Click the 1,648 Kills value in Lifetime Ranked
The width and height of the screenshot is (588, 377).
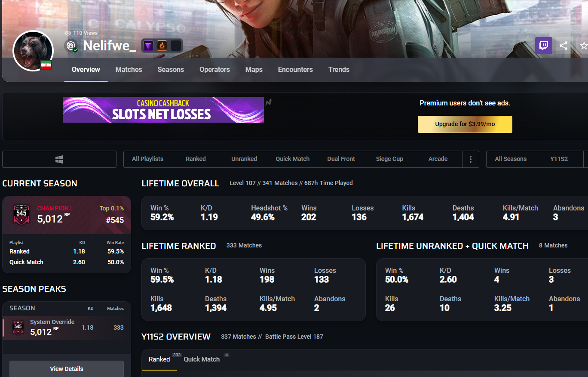[161, 308]
